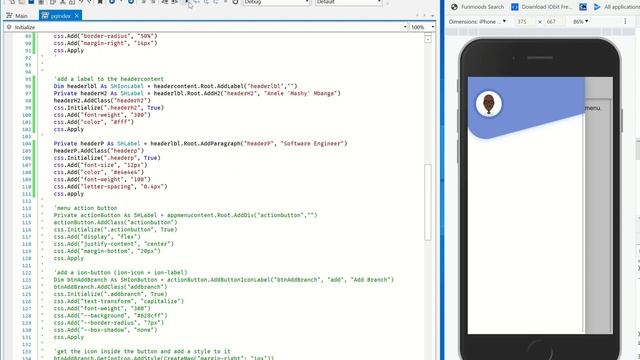Click the profile avatar in the phone preview
640x360 pixels.
tap(489, 104)
